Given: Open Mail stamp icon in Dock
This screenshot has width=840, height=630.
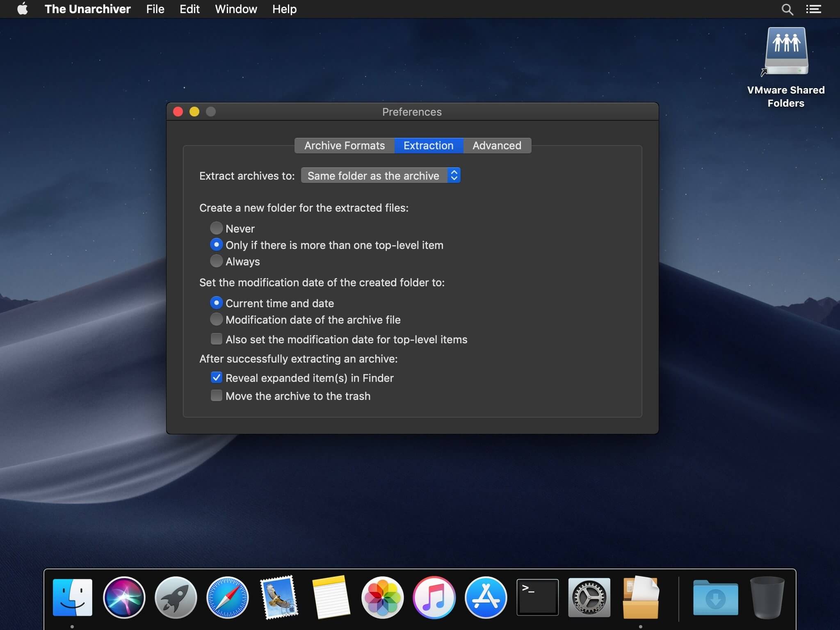Looking at the screenshot, I should 279,597.
